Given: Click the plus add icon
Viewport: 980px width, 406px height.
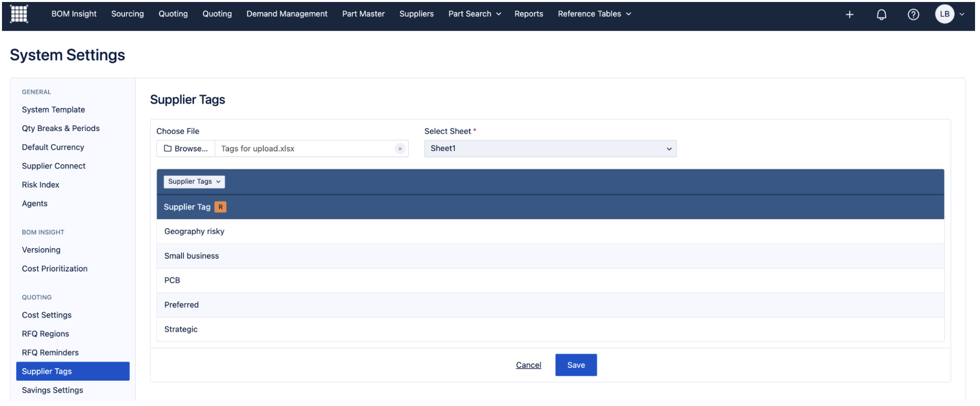Looking at the screenshot, I should click(849, 14).
